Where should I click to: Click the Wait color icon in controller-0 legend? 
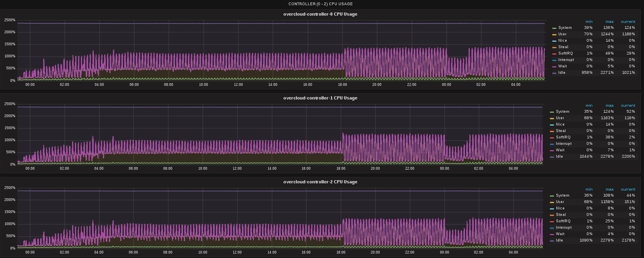coord(554,67)
